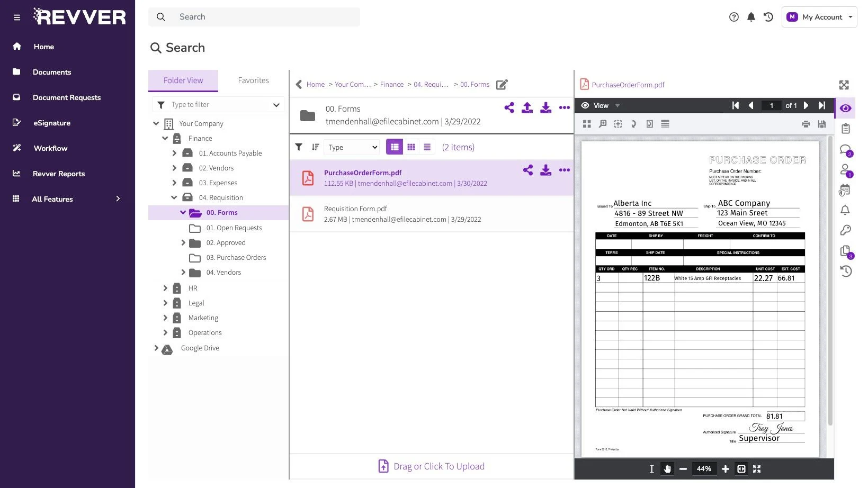Open the View dropdown in the viewer
Image resolution: width=868 pixels, height=488 pixels.
click(x=601, y=105)
